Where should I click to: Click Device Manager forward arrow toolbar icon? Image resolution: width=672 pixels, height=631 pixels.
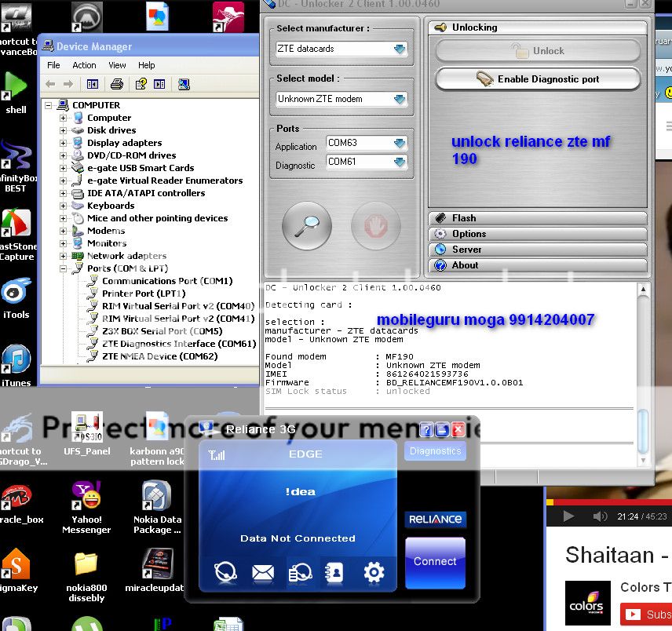[x=68, y=84]
